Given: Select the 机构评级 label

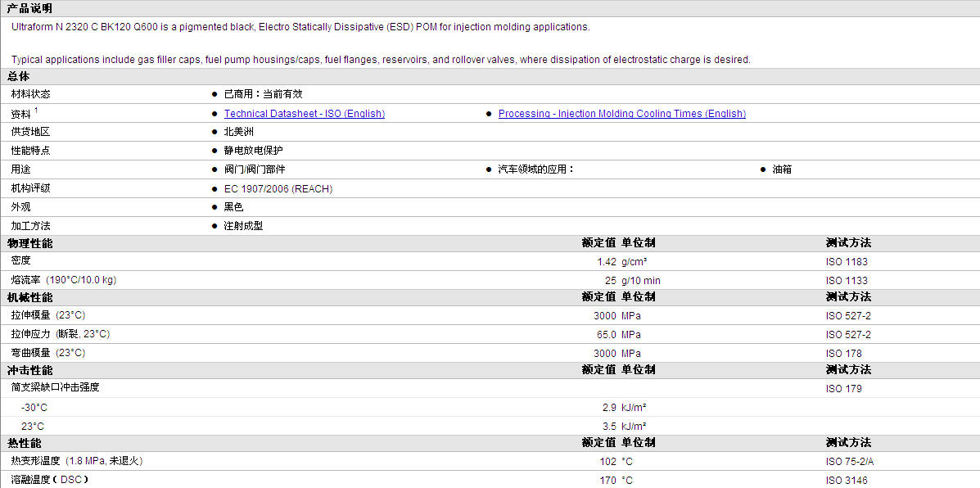Looking at the screenshot, I should pyautogui.click(x=30, y=188).
